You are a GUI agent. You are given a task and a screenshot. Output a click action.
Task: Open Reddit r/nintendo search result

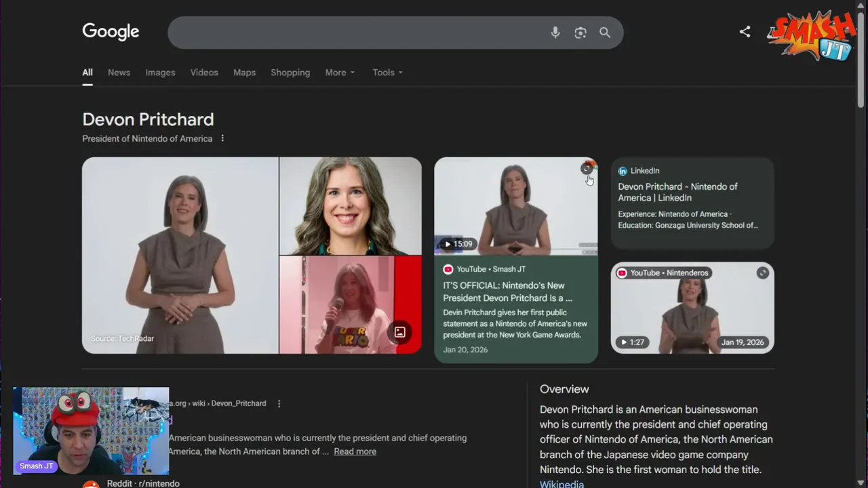point(143,483)
